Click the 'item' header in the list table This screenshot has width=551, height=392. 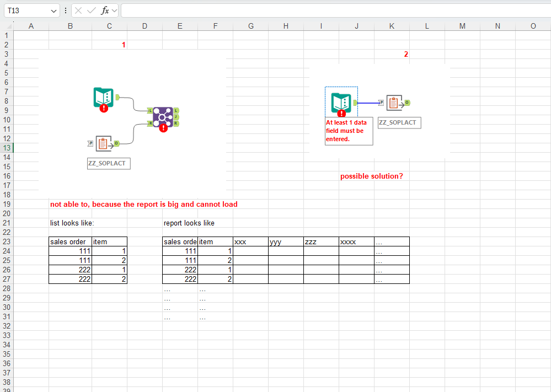[x=109, y=241]
